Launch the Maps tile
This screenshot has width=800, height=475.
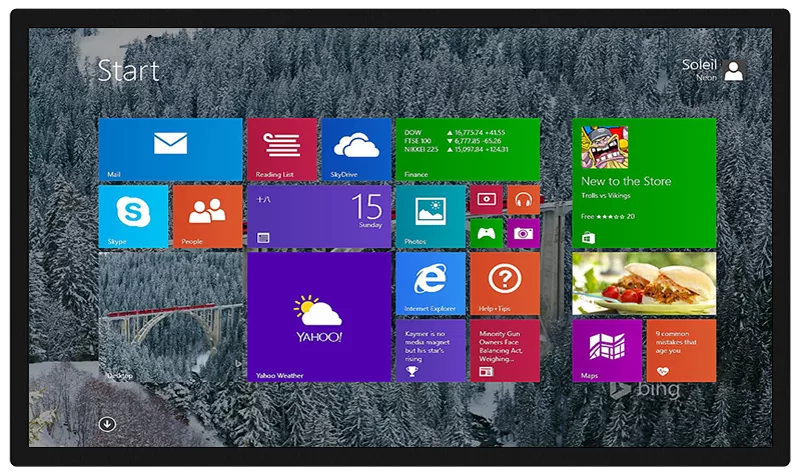coord(607,350)
